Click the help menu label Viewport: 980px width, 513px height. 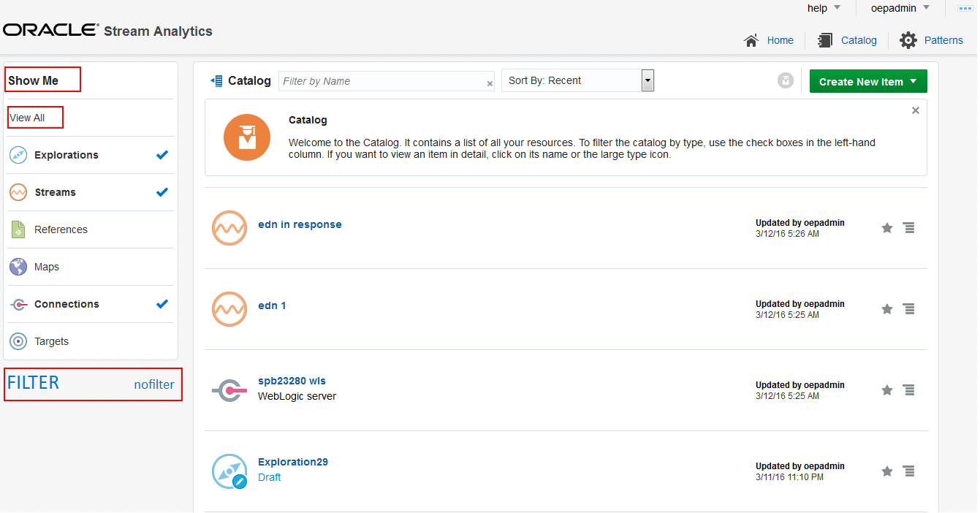click(x=817, y=8)
